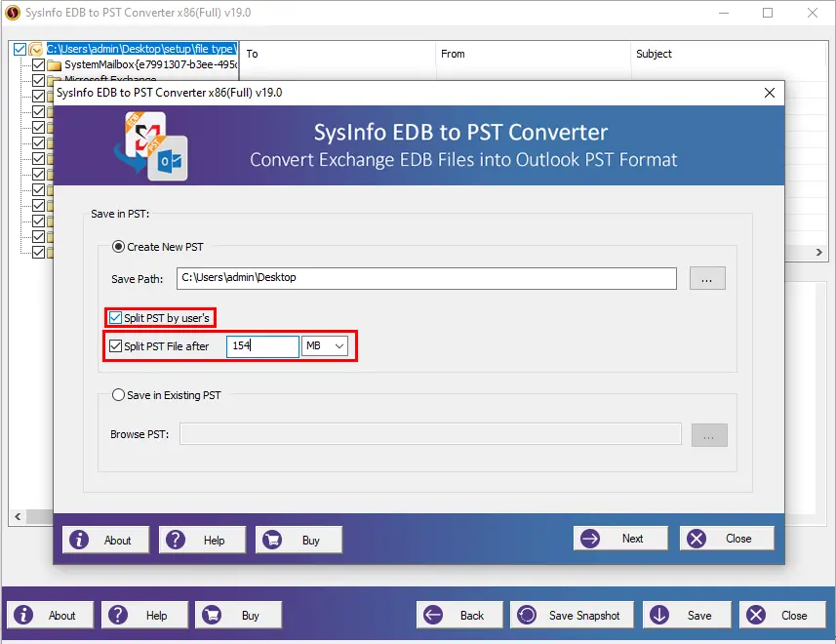Viewport: 836px width, 644px height.
Task: Minimize the main application window
Action: coord(724,13)
